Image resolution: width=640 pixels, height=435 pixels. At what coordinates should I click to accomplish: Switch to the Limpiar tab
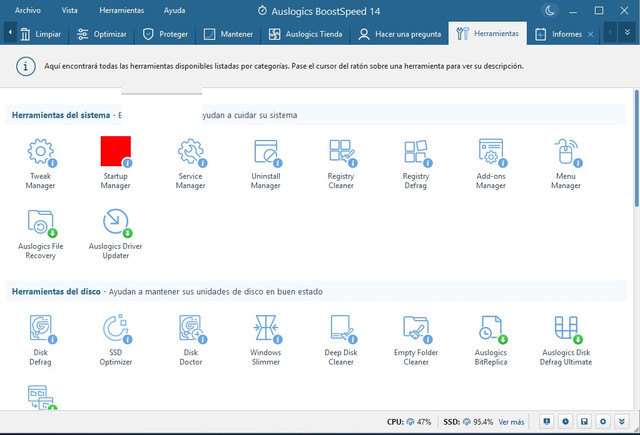pos(40,34)
